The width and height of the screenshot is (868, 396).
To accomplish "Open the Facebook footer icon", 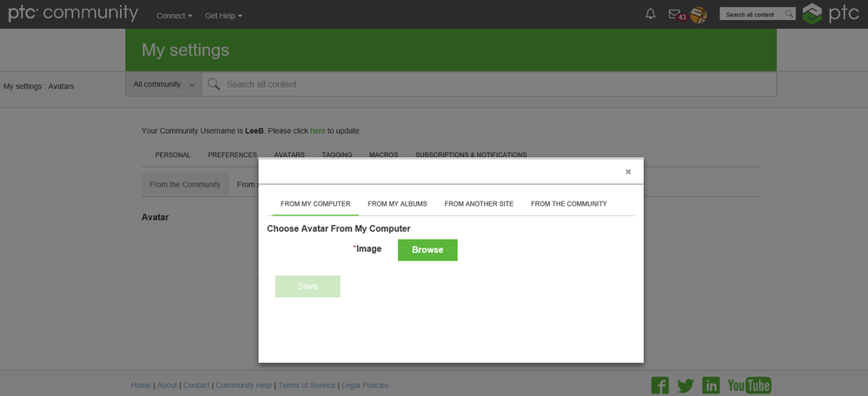I will tap(659, 385).
